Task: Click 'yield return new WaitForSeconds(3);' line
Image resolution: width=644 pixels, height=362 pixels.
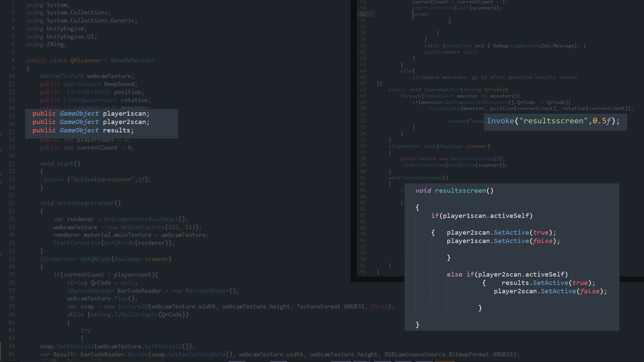Action: point(452,159)
